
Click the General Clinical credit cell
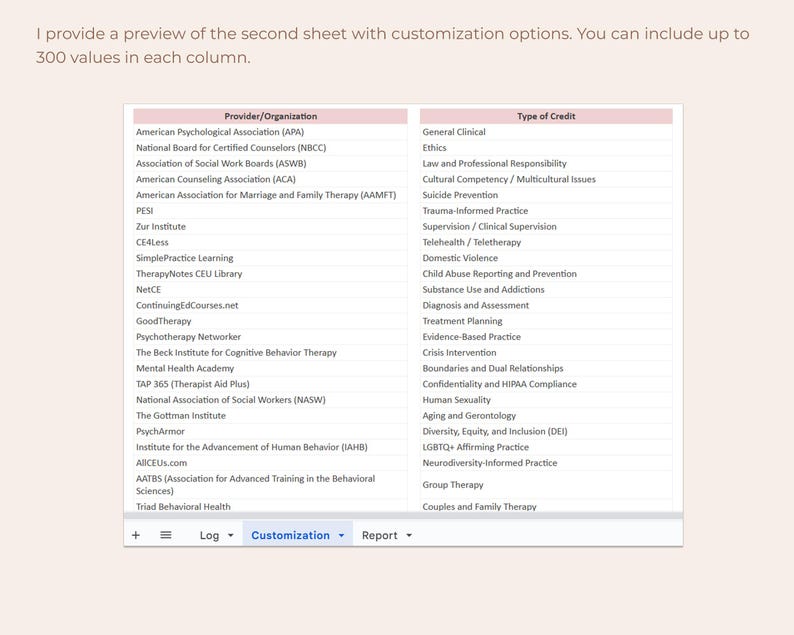tap(546, 132)
